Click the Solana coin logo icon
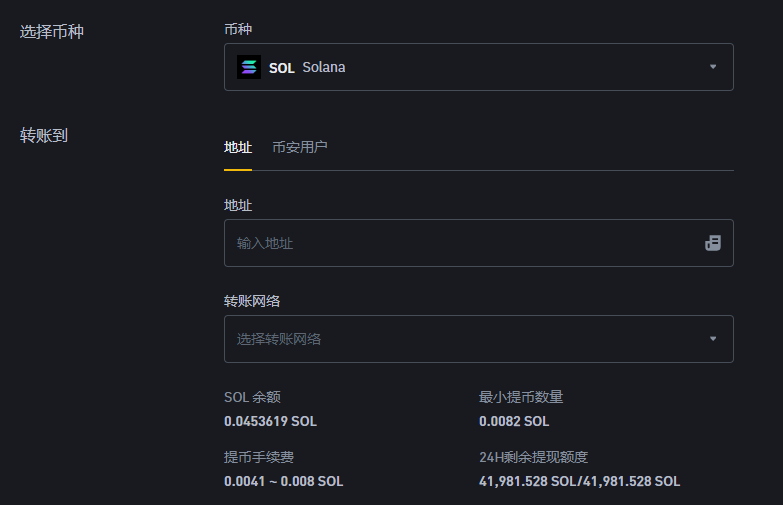 (x=248, y=67)
